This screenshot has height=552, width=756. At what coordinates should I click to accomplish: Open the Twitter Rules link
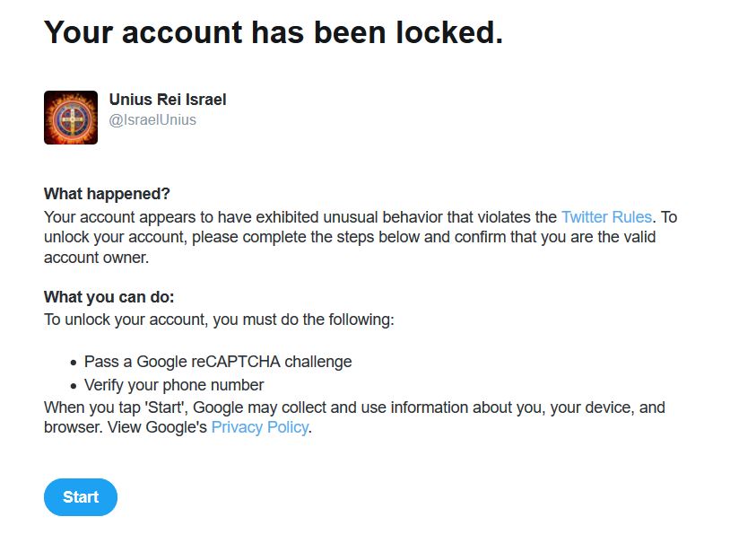[x=607, y=217]
